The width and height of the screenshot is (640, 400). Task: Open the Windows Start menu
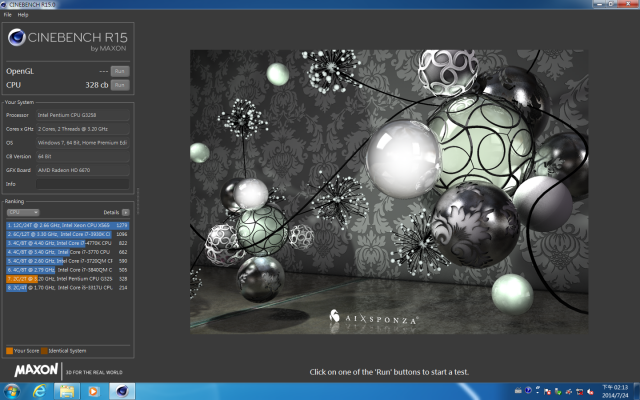click(x=12, y=391)
